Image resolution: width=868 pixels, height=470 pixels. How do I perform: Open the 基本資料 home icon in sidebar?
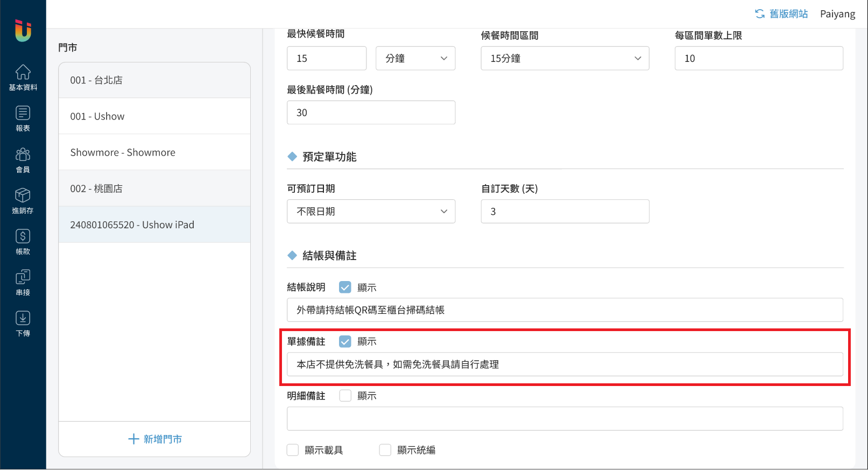click(x=23, y=72)
